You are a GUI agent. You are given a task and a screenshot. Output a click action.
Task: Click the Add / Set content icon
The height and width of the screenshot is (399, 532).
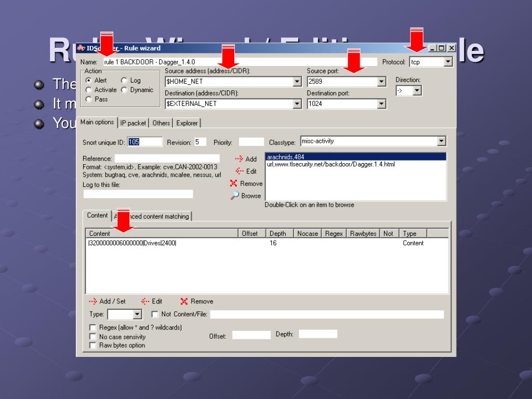93,301
